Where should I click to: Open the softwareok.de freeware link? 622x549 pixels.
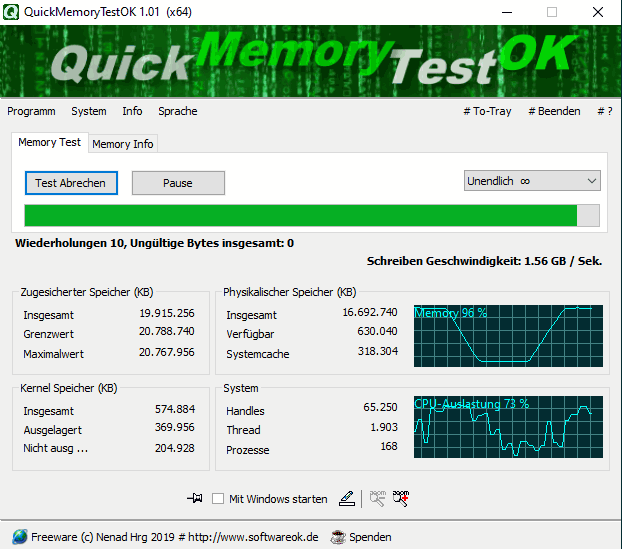175,537
